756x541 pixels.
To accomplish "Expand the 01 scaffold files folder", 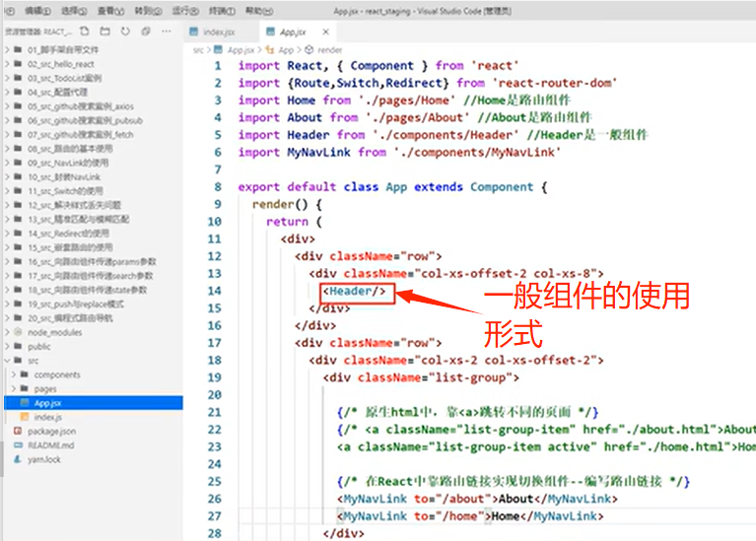I will 7,49.
